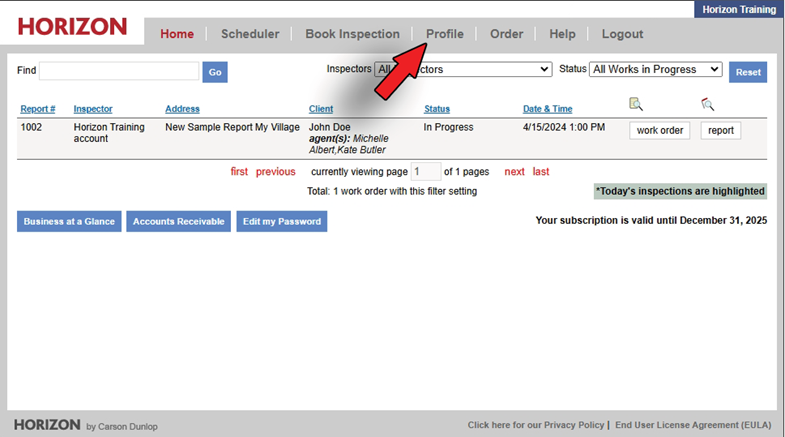Open Business at a Glance

tap(69, 221)
